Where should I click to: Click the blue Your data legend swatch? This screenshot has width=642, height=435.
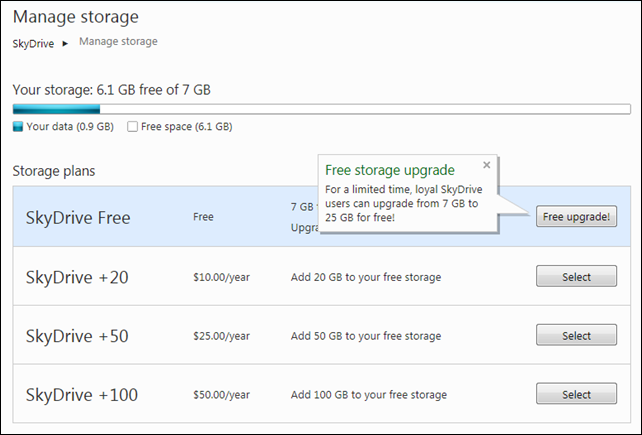click(x=18, y=127)
